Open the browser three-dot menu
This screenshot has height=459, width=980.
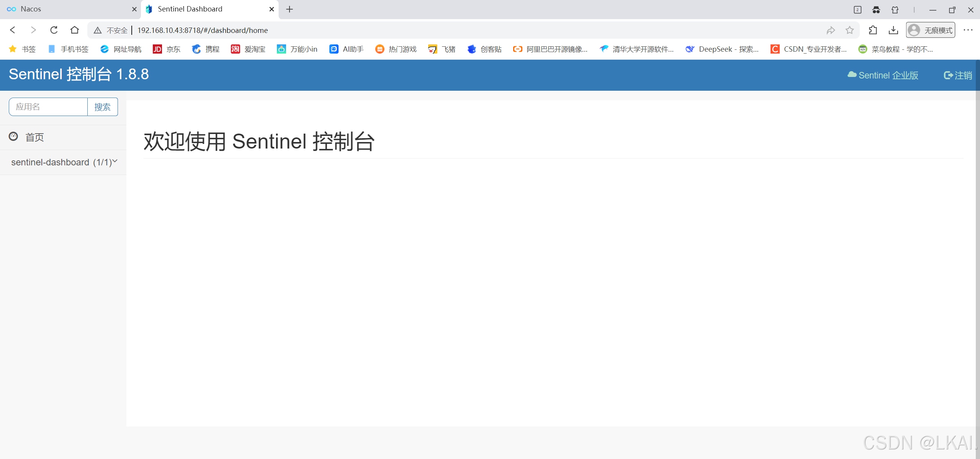(968, 30)
